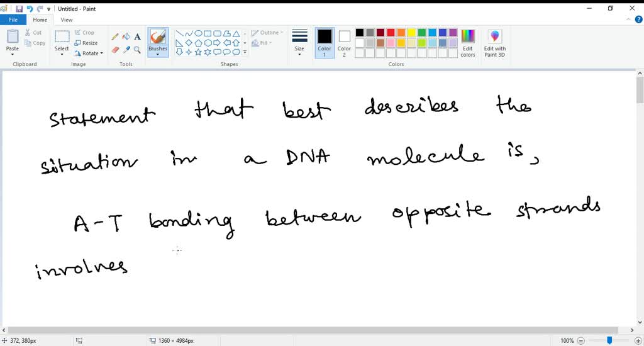The height and width of the screenshot is (346, 644).
Task: Pick the black color swatch in palette
Action: (x=359, y=33)
